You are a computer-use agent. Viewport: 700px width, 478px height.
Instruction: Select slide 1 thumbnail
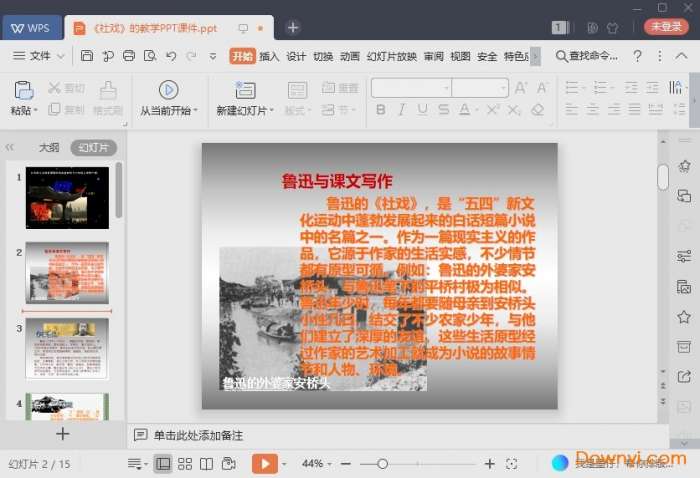pos(67,198)
